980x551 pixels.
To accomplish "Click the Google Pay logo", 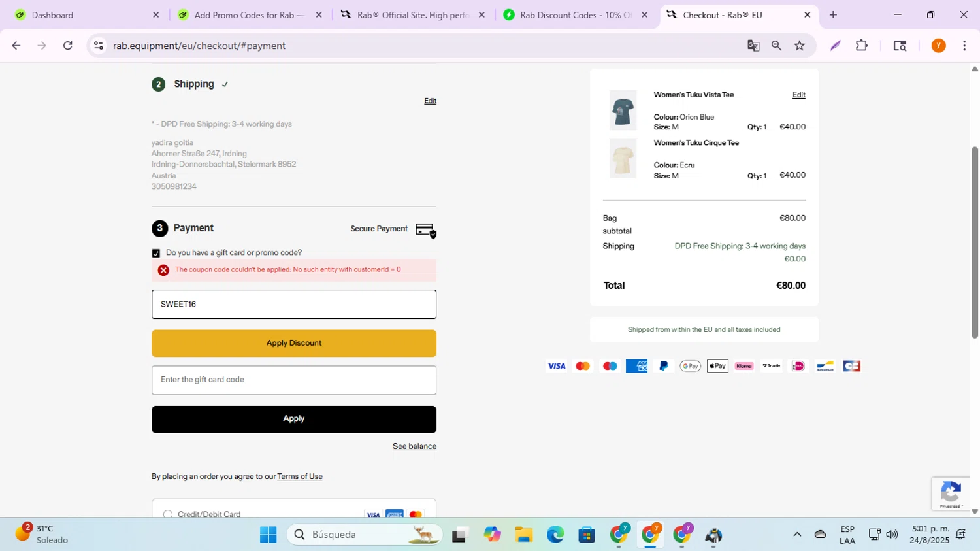I will click(x=691, y=366).
